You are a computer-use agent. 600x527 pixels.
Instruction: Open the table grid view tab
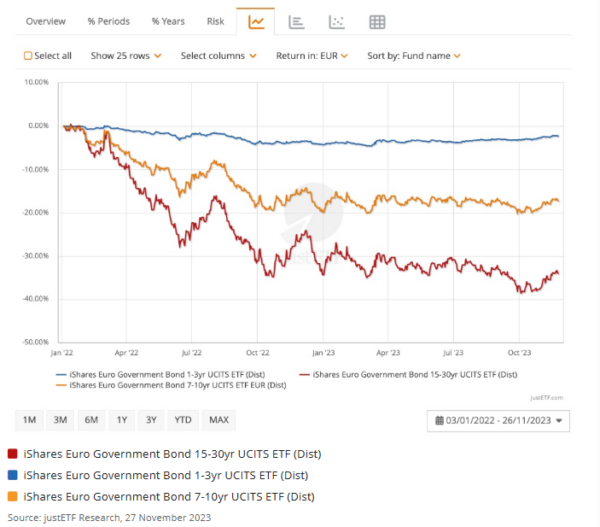[x=377, y=22]
